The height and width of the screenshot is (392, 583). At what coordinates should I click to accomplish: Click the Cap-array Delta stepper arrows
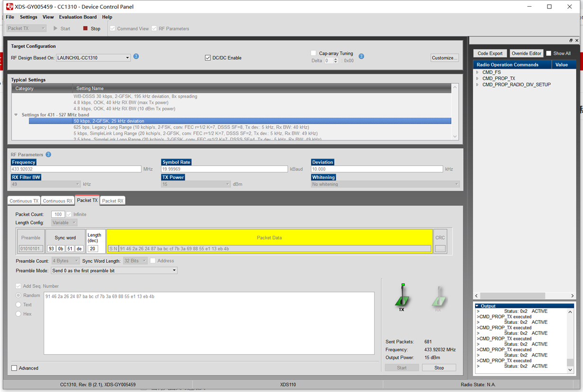(336, 61)
